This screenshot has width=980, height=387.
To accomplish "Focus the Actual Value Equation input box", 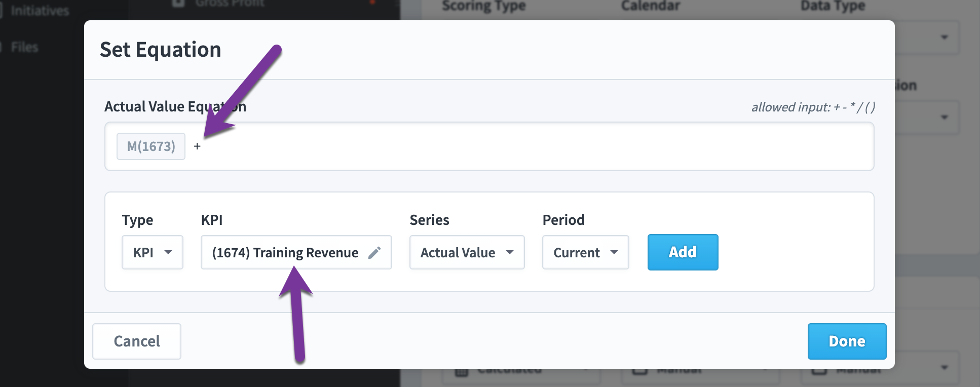I will (x=489, y=146).
